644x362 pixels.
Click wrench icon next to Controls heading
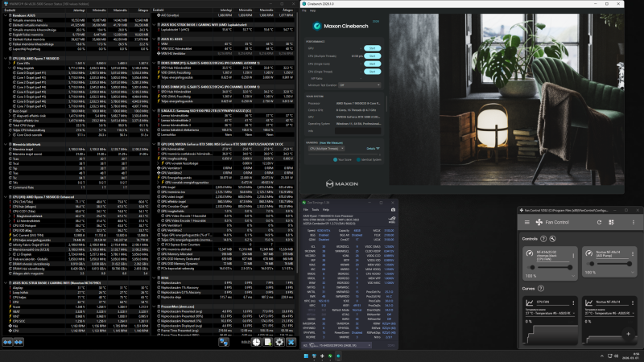point(553,238)
